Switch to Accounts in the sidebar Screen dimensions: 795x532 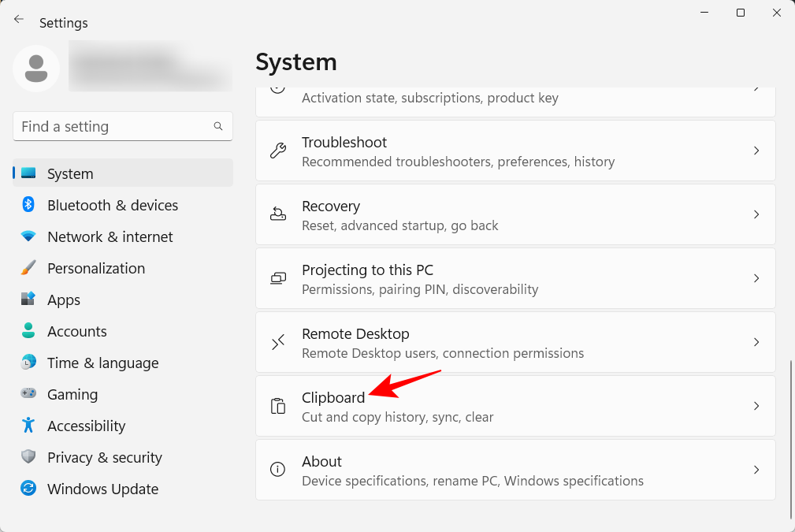(x=76, y=331)
